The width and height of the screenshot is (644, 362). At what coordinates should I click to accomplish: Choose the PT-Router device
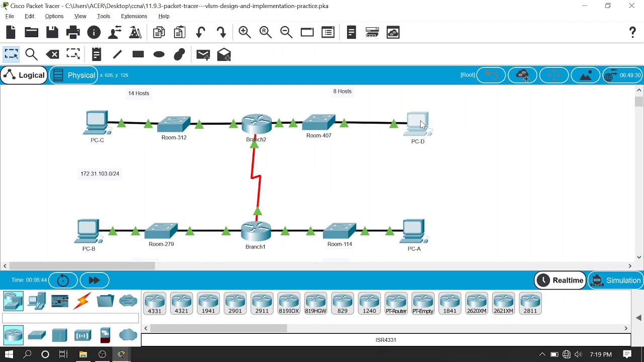tap(396, 304)
